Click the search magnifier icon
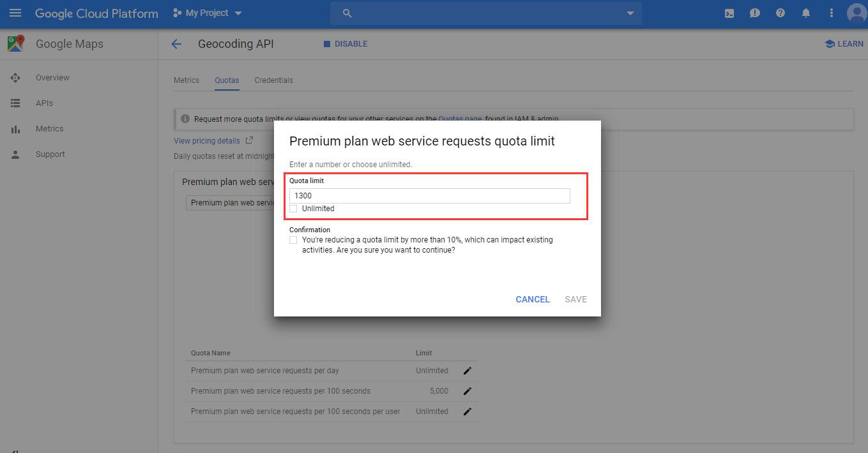Image resolution: width=868 pixels, height=453 pixels. coord(347,13)
